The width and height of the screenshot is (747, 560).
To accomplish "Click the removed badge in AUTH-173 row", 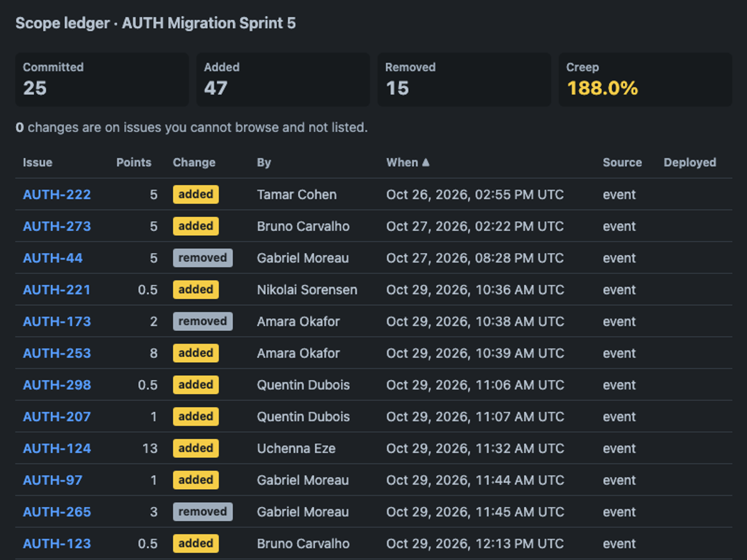I will [203, 322].
